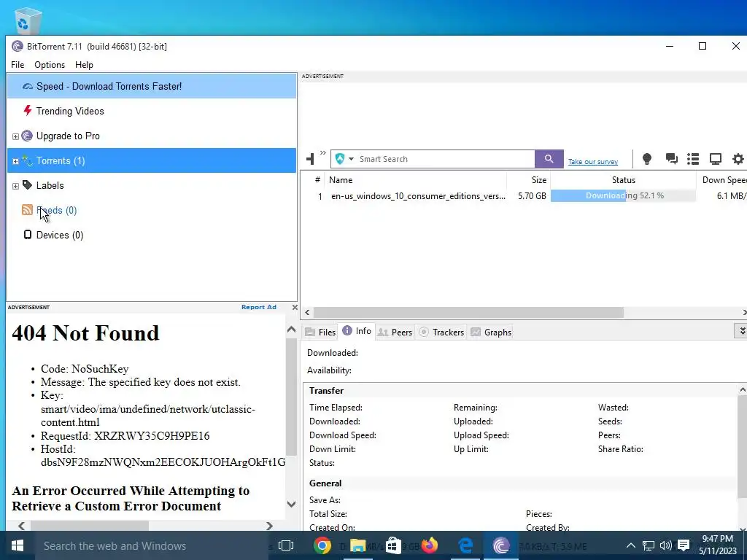Expand the Upgrade to Pro tree node
Image resolution: width=747 pixels, height=560 pixels.
(x=15, y=136)
